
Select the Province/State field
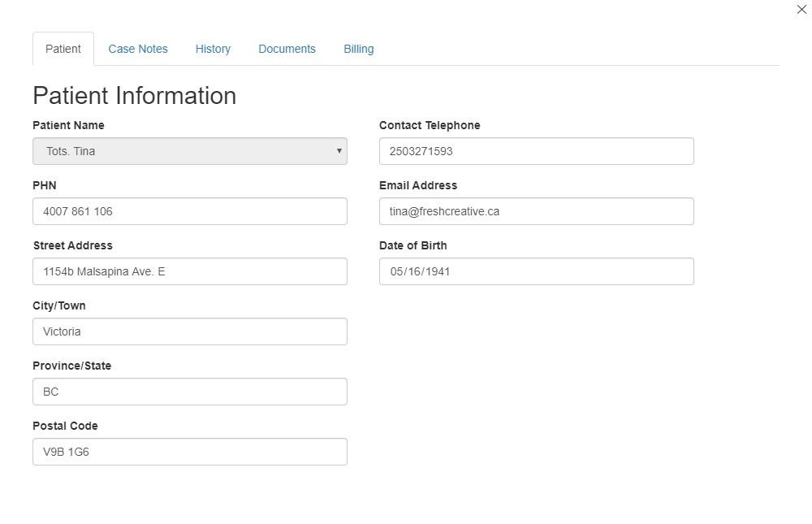pos(190,392)
